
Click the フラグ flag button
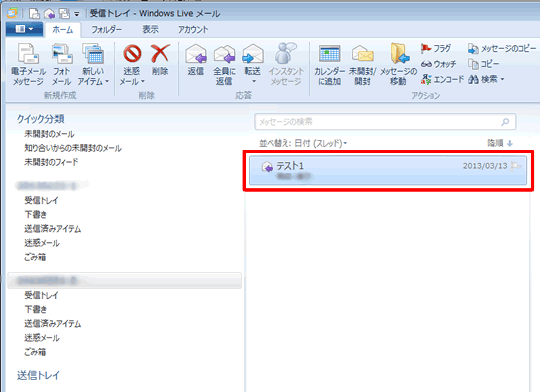pos(436,49)
